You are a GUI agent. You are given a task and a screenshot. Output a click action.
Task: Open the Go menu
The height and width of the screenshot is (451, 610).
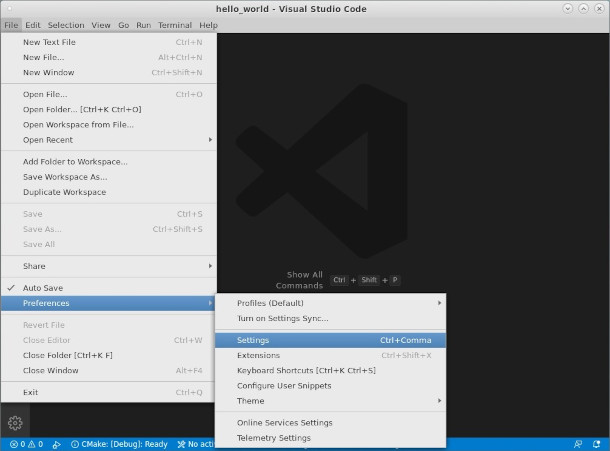click(x=123, y=25)
